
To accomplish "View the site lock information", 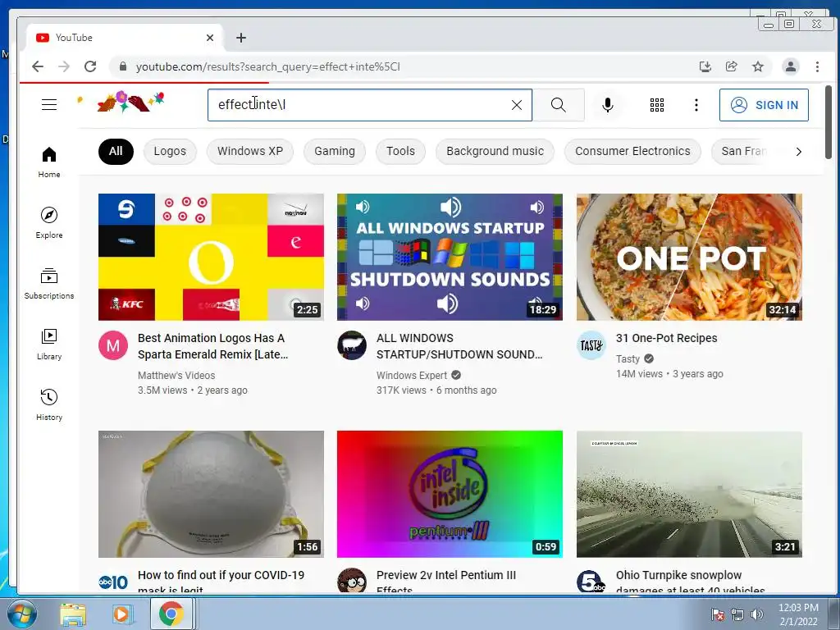I will 123,66.
